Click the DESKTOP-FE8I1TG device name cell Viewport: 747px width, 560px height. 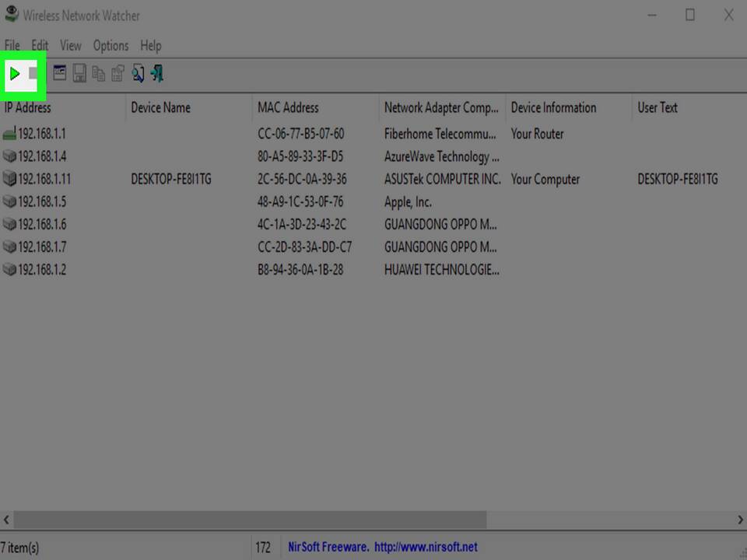pos(171,179)
